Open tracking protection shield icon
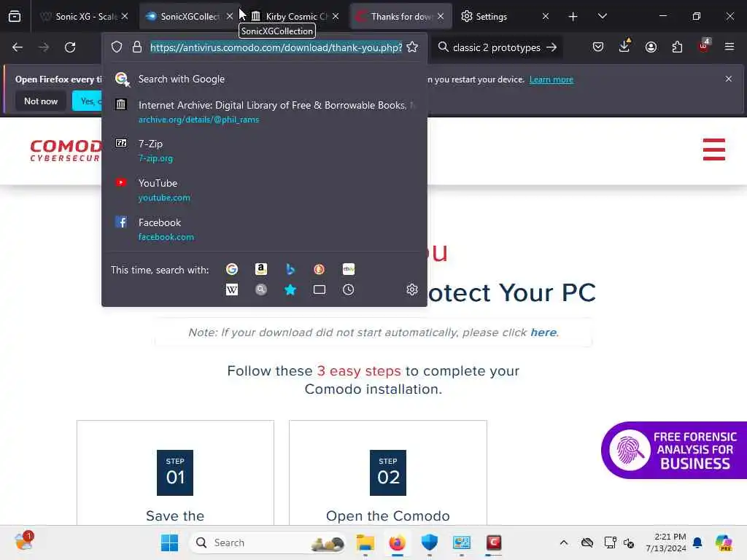This screenshot has width=747, height=560. (x=117, y=47)
